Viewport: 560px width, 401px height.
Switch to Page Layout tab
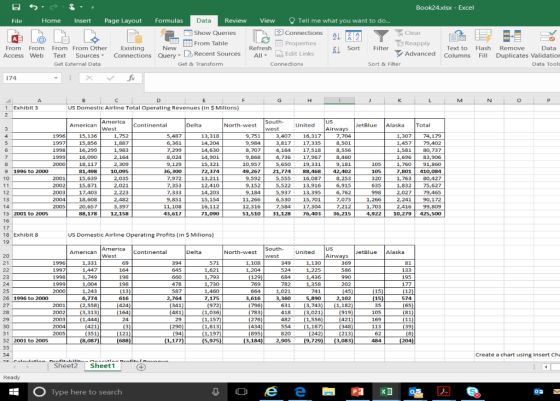(x=123, y=21)
